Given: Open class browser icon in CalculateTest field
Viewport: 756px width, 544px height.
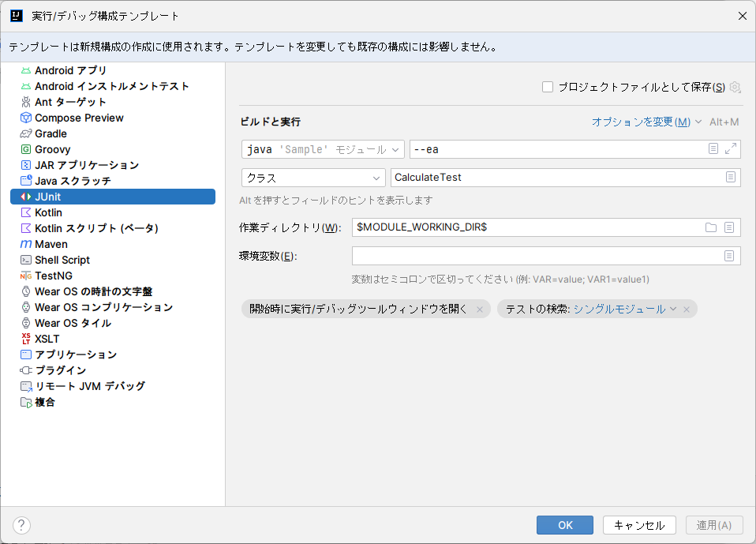Looking at the screenshot, I should (731, 178).
